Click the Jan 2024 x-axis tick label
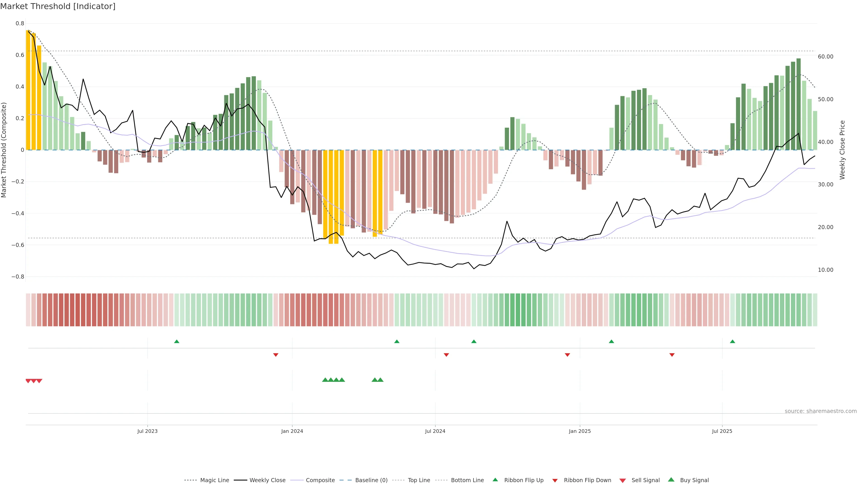 [292, 431]
